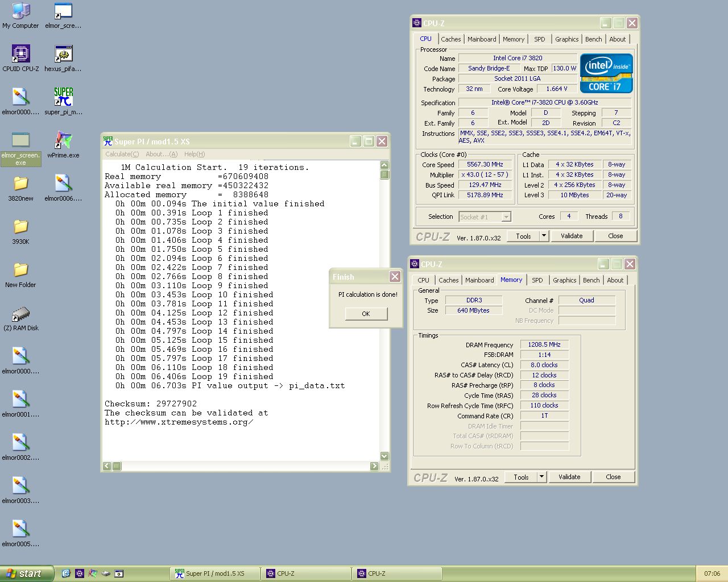728x582 pixels.
Task: Click Validate in the CPU-Z Timings window
Action: coord(569,477)
